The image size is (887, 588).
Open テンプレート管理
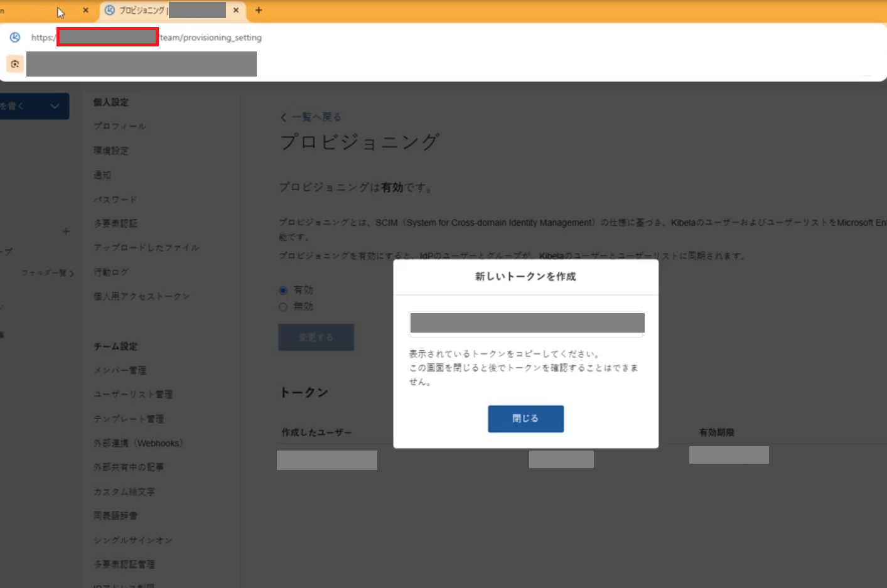coord(129,419)
